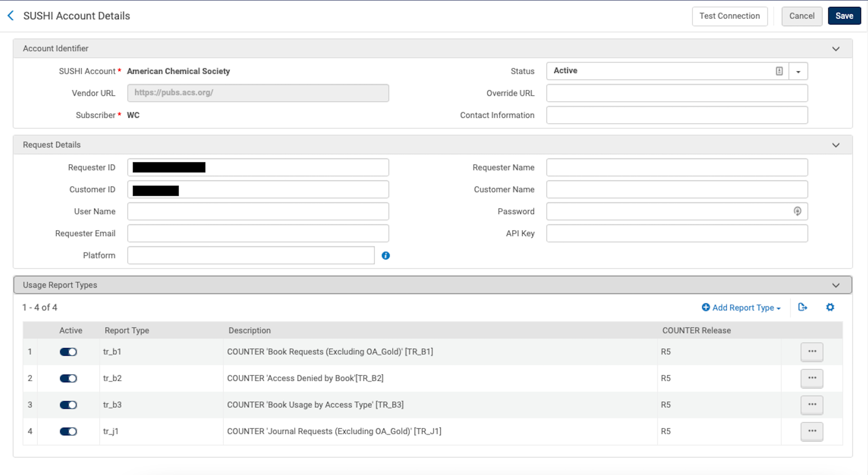
Task: Click the back arrow icon
Action: click(11, 16)
